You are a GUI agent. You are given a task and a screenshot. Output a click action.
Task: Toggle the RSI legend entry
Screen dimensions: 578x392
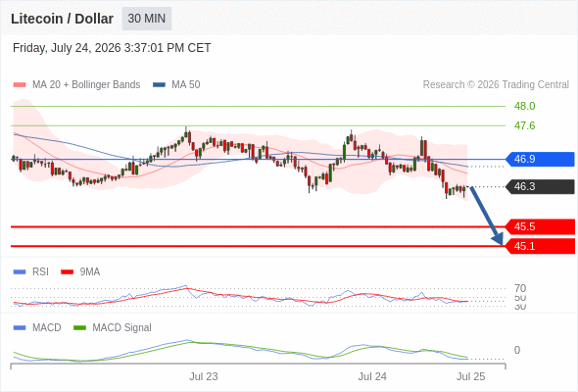click(x=31, y=271)
